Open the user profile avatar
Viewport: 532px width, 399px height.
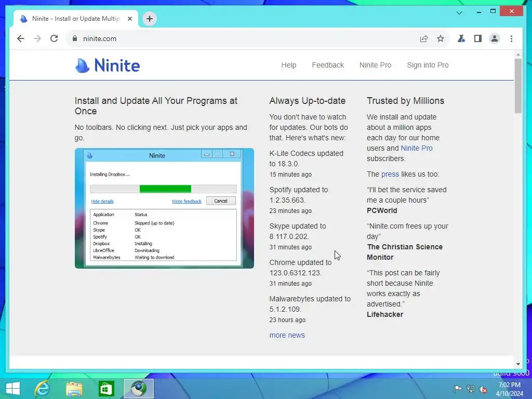tap(495, 38)
